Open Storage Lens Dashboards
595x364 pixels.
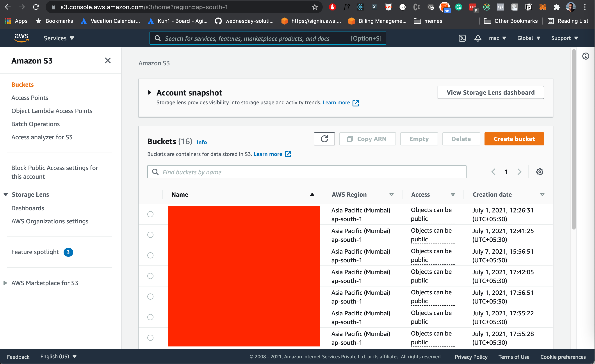click(x=28, y=208)
